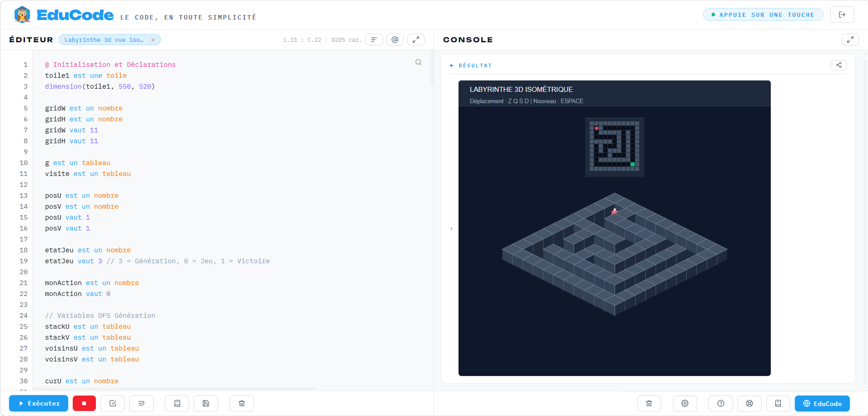Click the logout icon at top right

pos(842,15)
